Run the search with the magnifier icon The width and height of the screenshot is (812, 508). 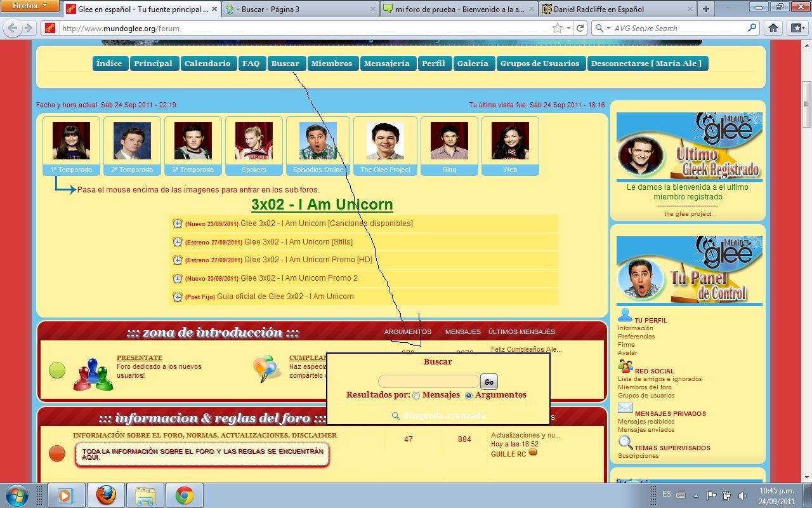[x=752, y=28]
